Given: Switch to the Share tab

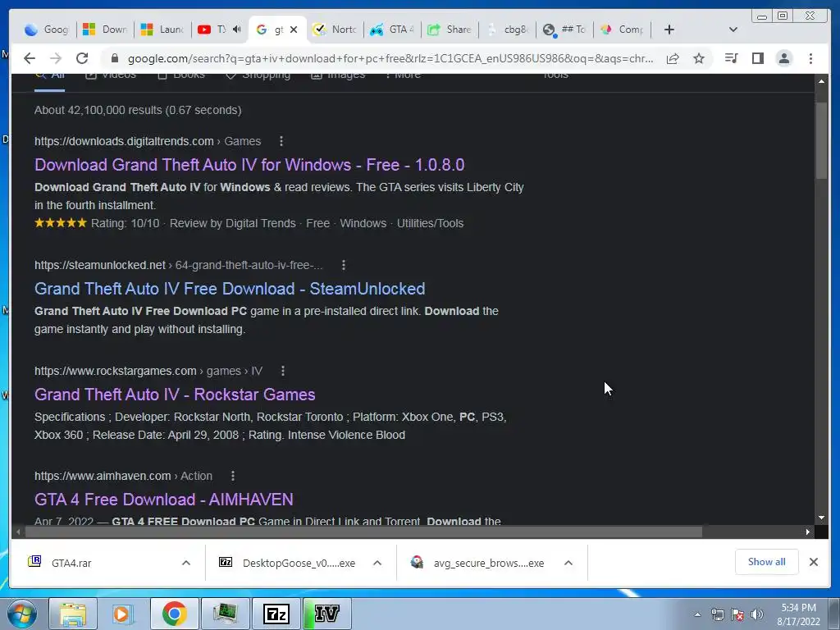Looking at the screenshot, I should (x=450, y=30).
